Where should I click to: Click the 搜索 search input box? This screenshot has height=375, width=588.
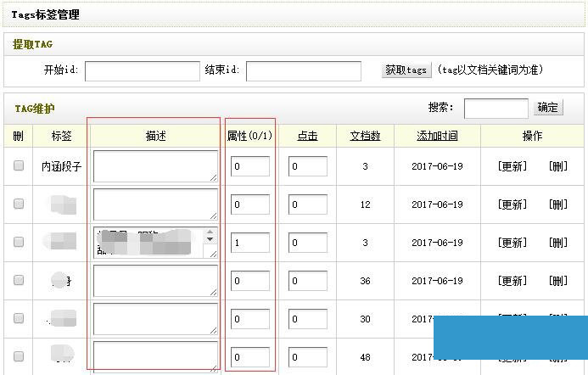[x=496, y=108]
